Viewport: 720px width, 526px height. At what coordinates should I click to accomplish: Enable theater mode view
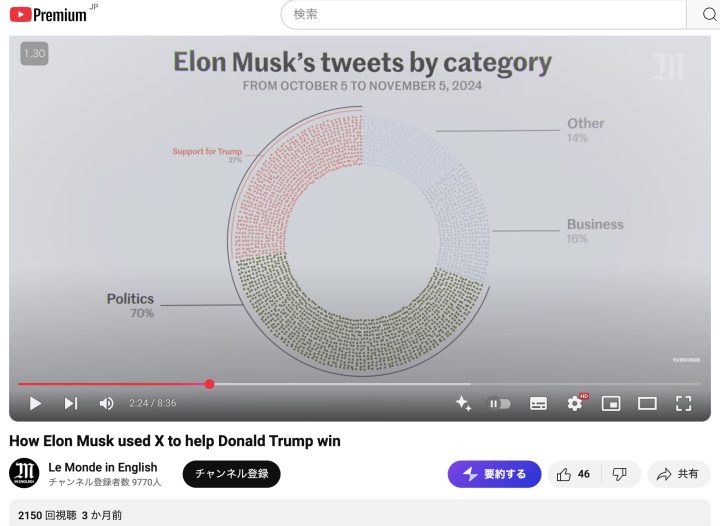click(x=647, y=403)
